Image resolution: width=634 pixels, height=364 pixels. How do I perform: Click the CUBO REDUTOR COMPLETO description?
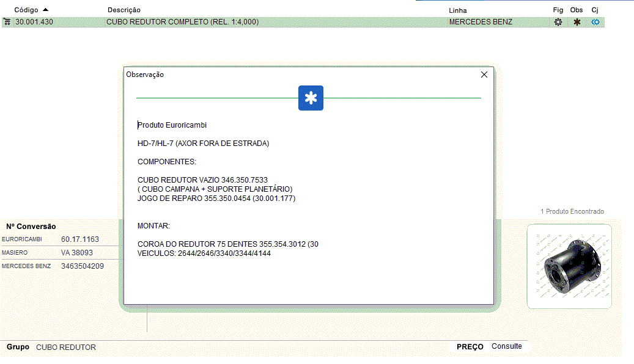(x=182, y=22)
